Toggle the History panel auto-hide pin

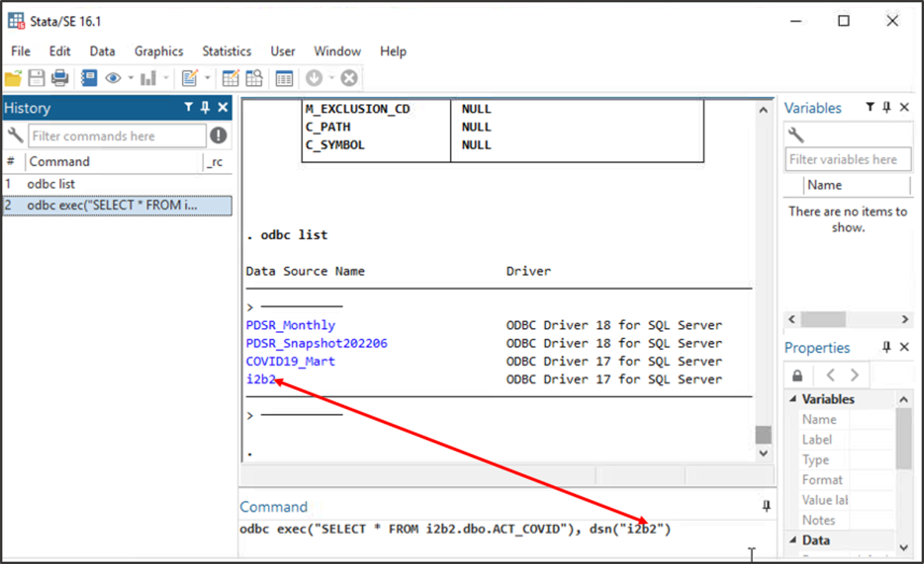[x=205, y=108]
